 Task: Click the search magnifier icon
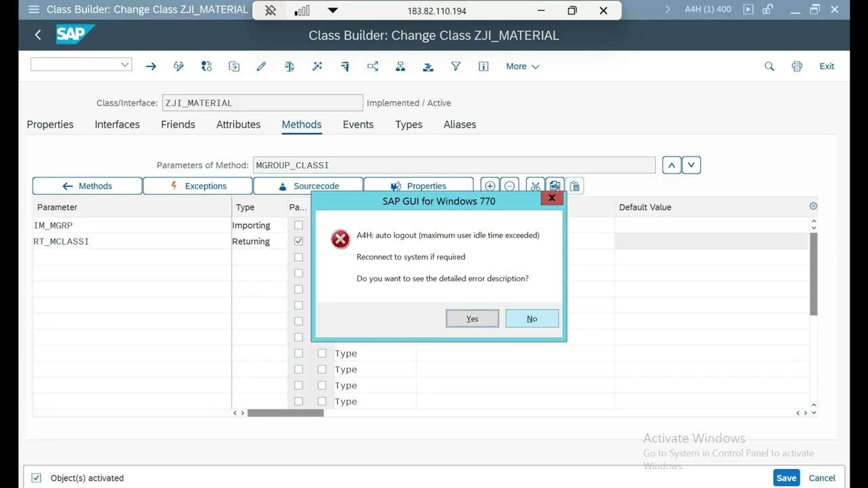click(769, 66)
